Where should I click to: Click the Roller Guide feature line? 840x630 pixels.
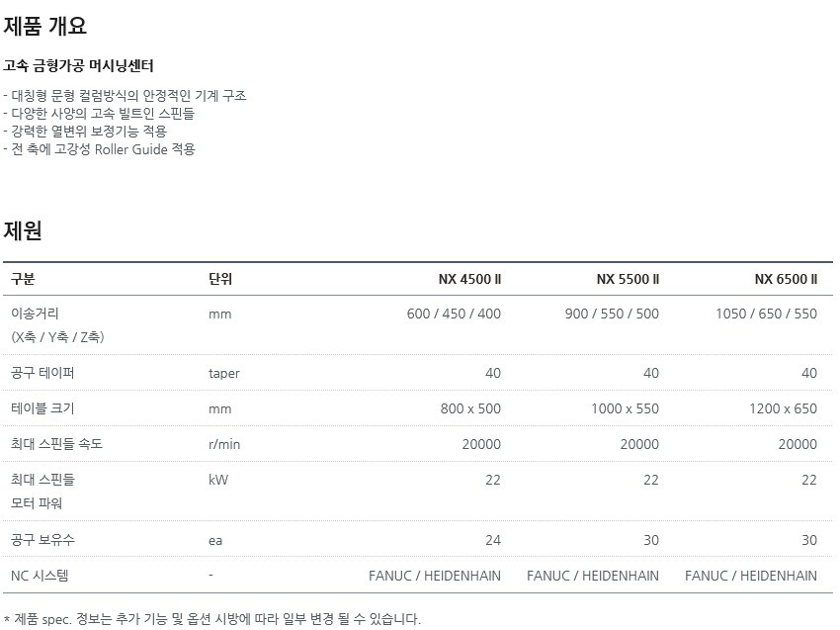(99, 149)
